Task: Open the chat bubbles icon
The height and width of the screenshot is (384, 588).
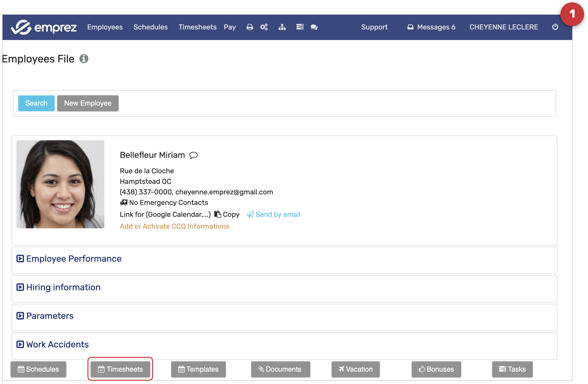Action: click(x=314, y=27)
